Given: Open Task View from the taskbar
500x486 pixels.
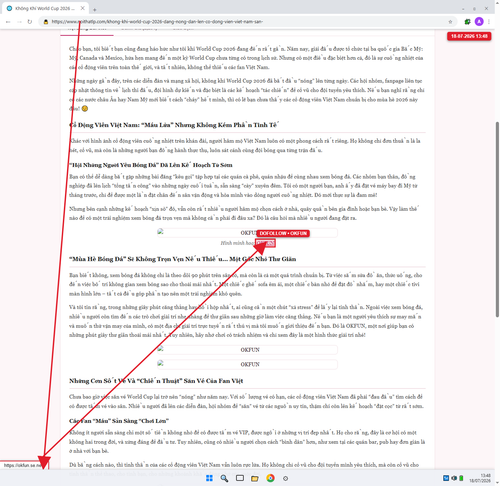Looking at the screenshot, I should 240,478.
